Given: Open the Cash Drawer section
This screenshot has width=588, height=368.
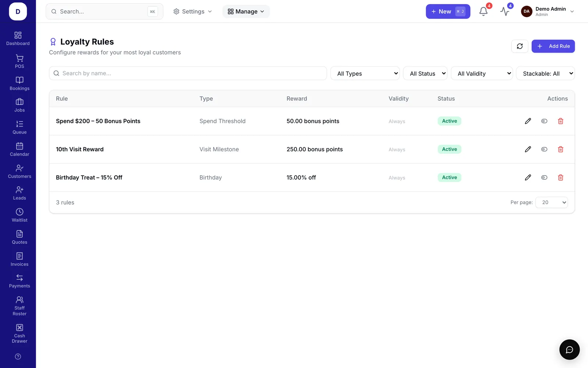Looking at the screenshot, I should point(19,334).
